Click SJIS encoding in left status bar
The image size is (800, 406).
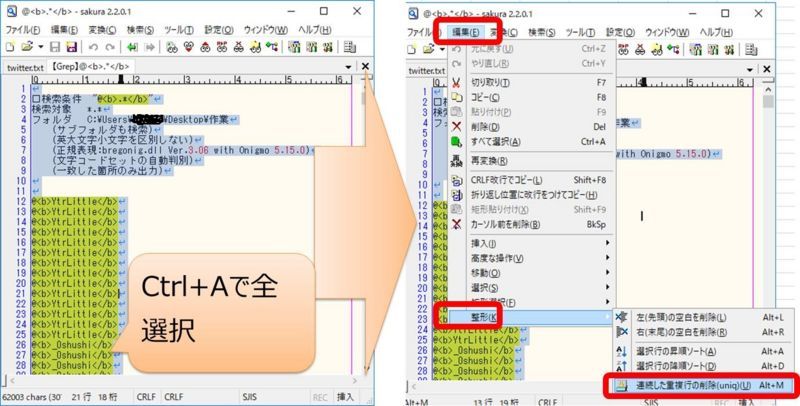[x=249, y=397]
